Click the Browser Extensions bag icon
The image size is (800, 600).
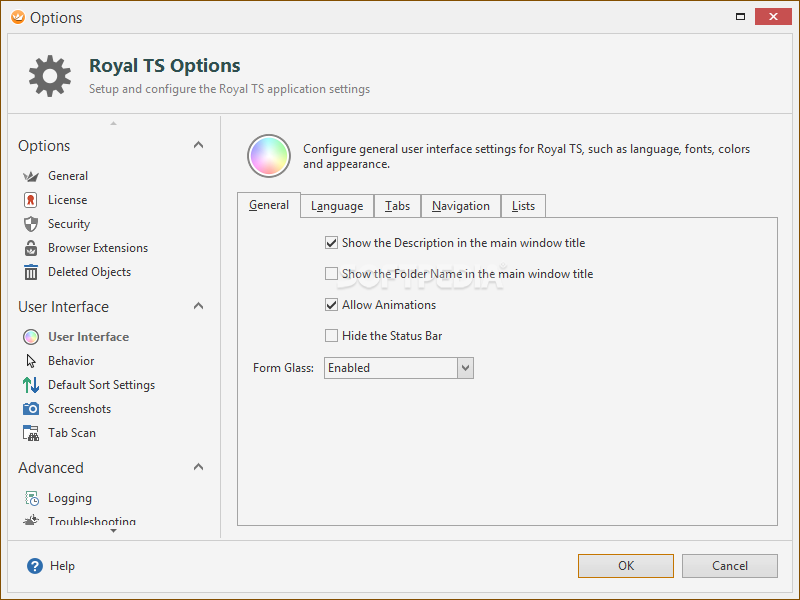coord(31,248)
